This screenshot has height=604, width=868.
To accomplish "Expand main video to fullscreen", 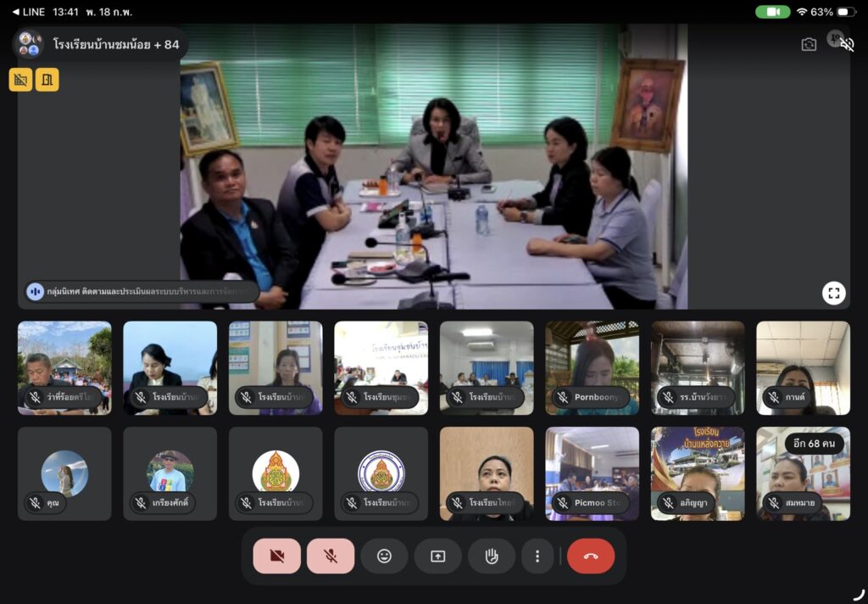I will (833, 293).
